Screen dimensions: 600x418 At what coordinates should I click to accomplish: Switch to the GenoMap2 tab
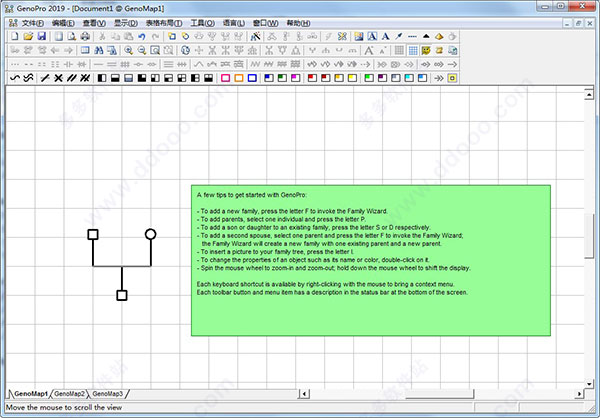69,394
